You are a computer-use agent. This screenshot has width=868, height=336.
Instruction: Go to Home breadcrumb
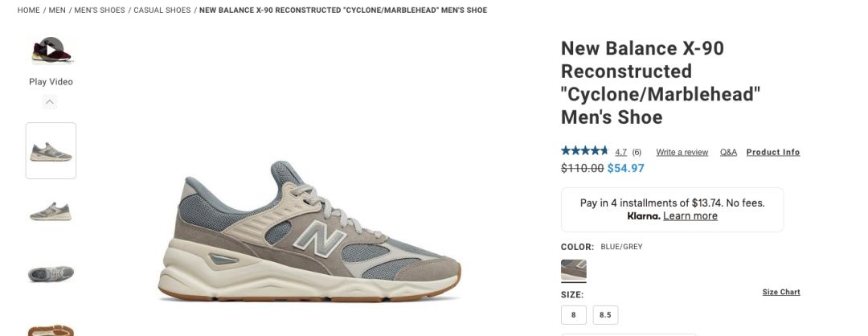click(29, 10)
